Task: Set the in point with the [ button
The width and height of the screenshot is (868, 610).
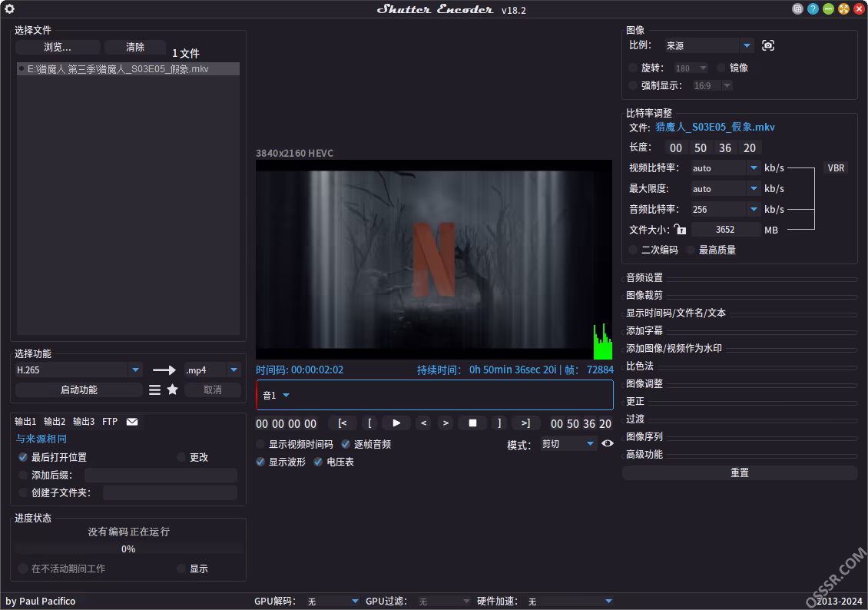Action: click(x=369, y=423)
